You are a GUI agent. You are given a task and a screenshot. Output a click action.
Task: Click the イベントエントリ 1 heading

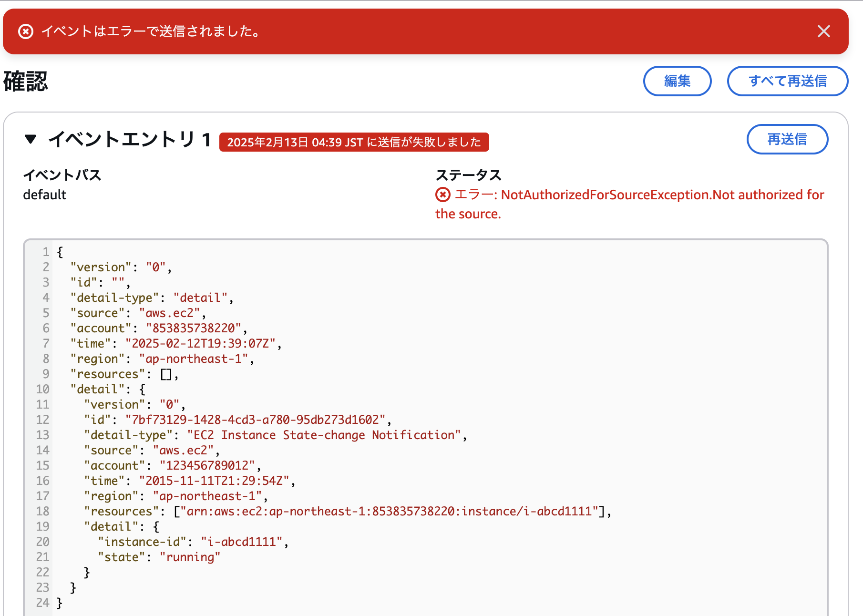point(130,139)
